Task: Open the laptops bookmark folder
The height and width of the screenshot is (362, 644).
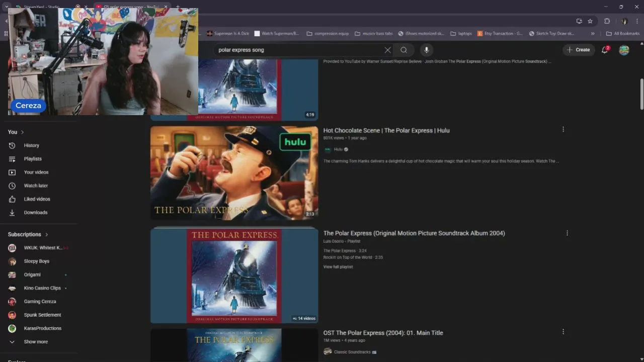Action: (461, 34)
